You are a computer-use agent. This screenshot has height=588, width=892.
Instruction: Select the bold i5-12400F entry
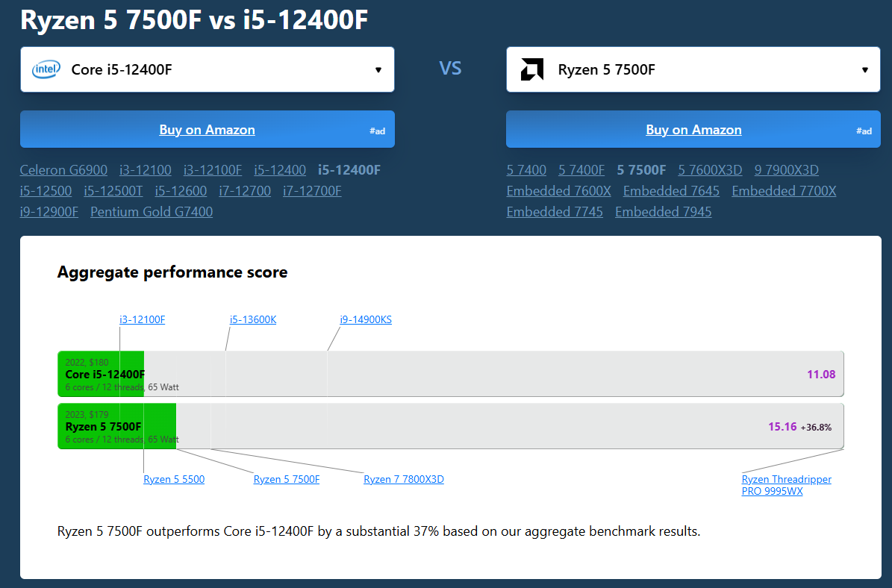click(349, 170)
